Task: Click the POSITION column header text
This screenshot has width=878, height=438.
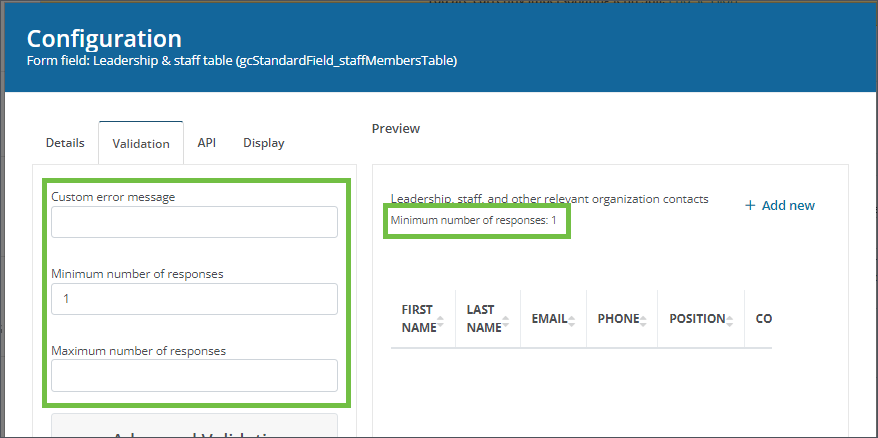Action: tap(696, 319)
